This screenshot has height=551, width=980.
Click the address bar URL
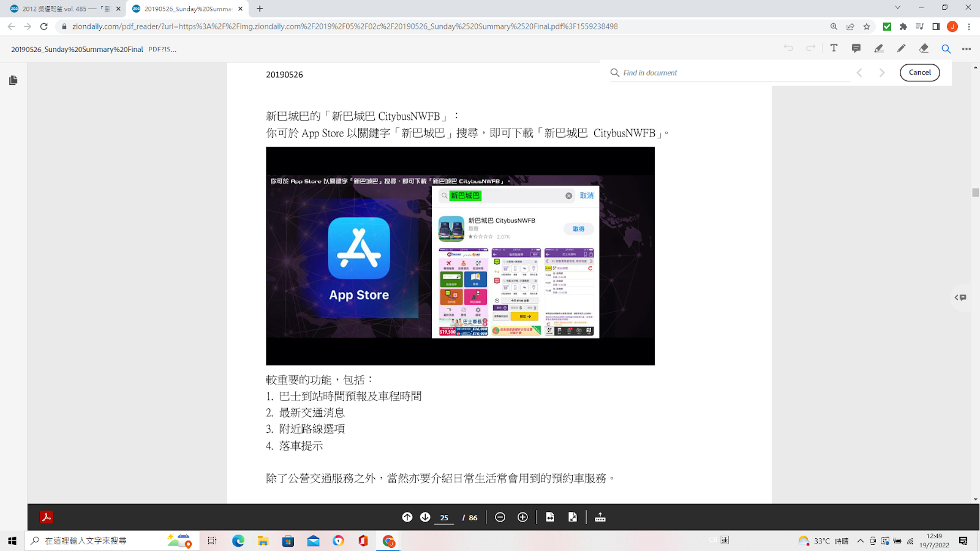tap(345, 26)
